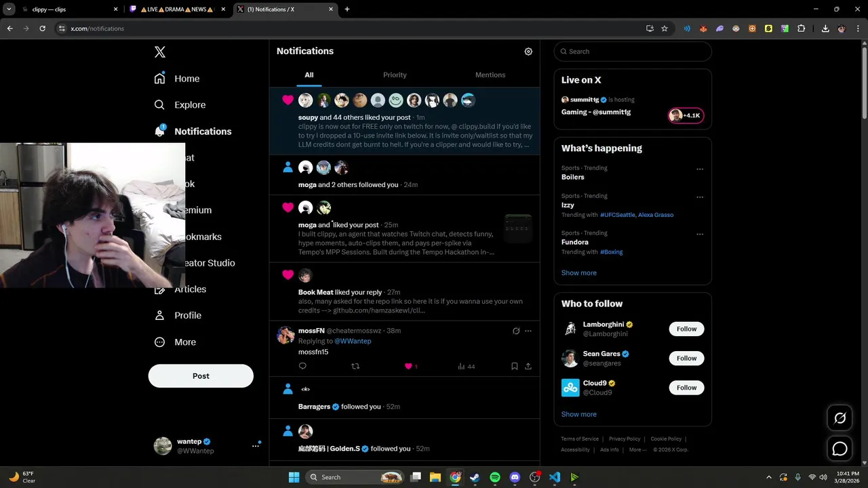
Task: Open more options for the Izzy trend
Action: click(700, 197)
